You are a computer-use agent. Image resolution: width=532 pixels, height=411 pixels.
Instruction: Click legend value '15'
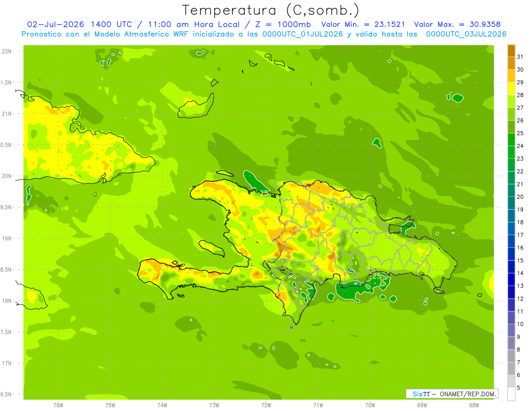(x=520, y=260)
